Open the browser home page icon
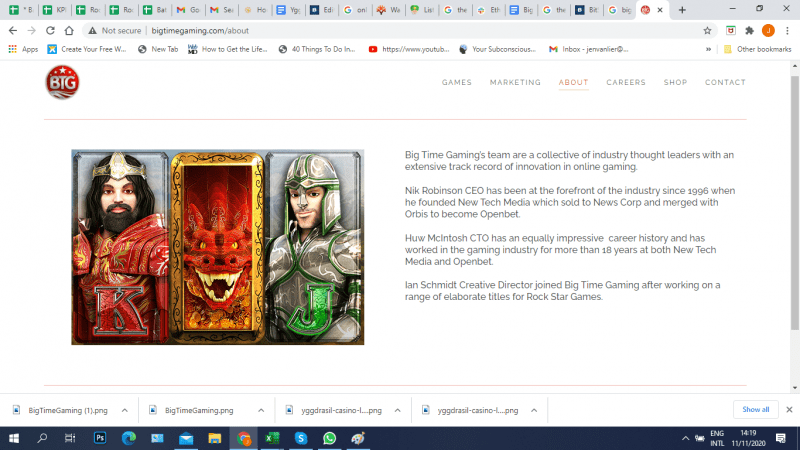 (x=69, y=31)
